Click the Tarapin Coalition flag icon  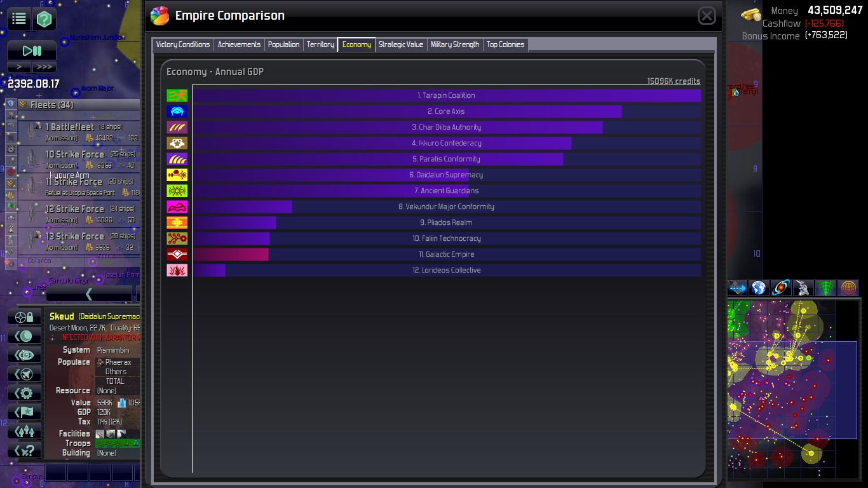click(177, 95)
